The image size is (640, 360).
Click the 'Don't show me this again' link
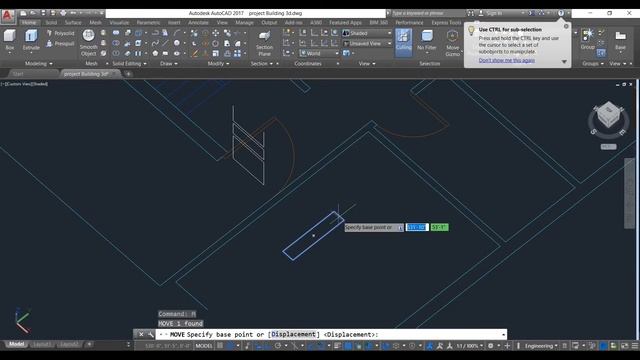point(507,60)
